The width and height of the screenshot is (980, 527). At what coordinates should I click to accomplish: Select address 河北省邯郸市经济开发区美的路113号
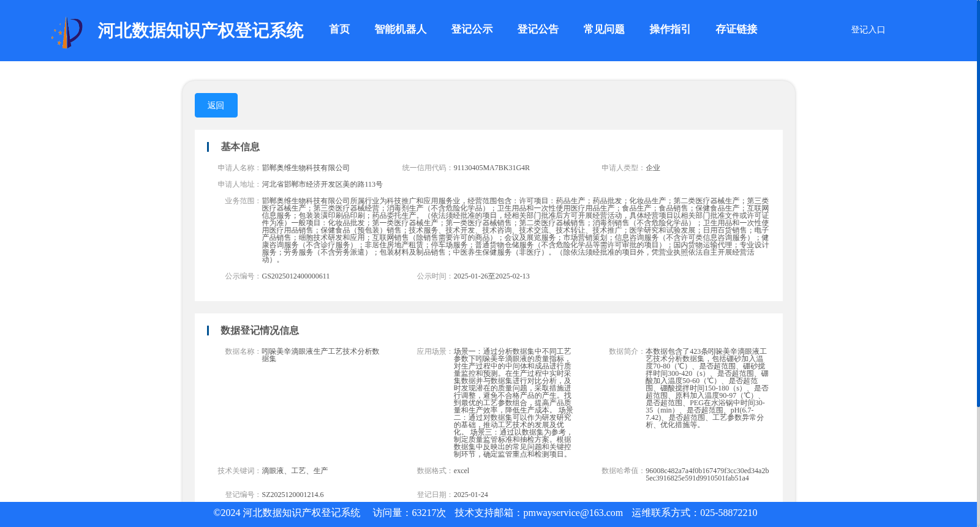click(322, 184)
